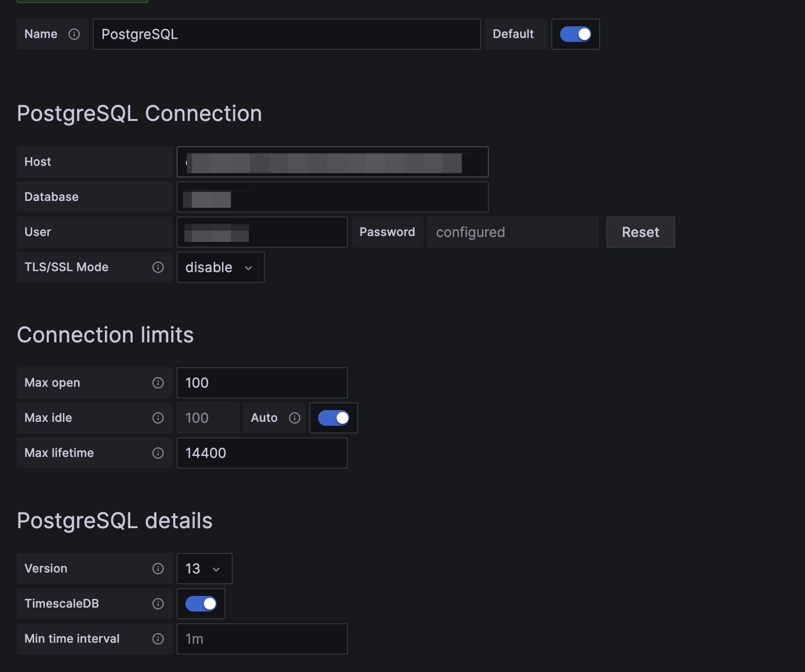
Task: Click the Version label
Action: pyautogui.click(x=46, y=569)
